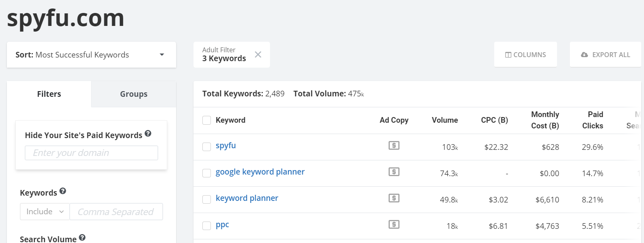Open ad copy icon for spyfu row

pos(394,145)
